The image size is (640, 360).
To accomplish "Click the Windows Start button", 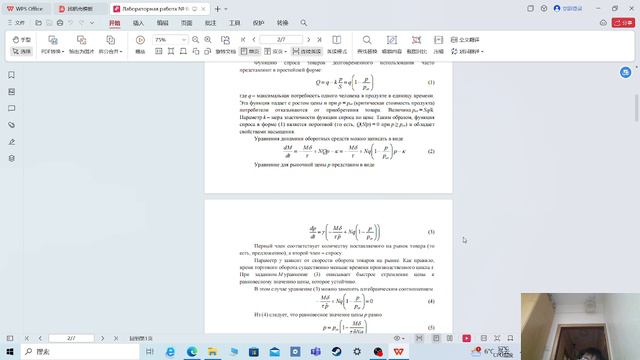I will pos(10,351).
